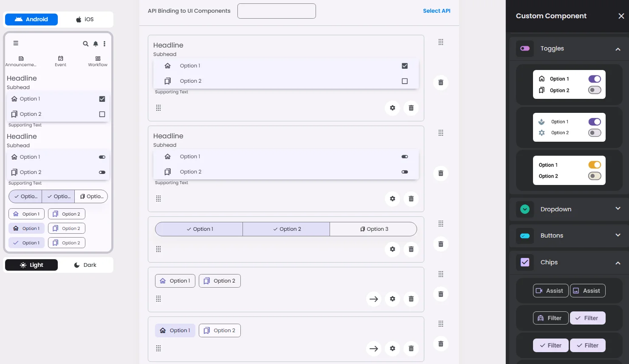Click the hamburger menu in phone preview

tap(16, 43)
